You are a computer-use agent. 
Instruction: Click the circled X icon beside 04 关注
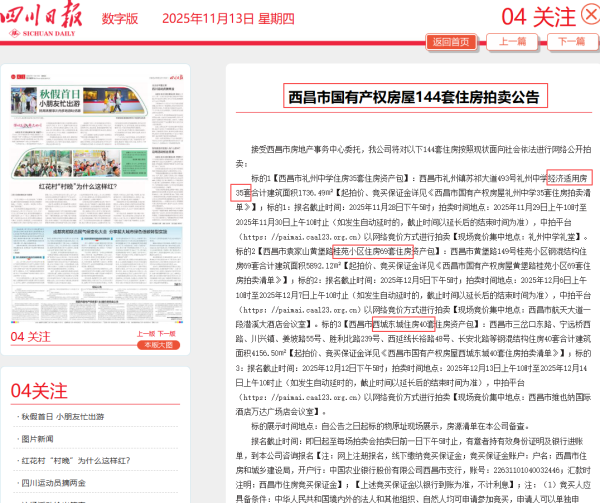589,14
